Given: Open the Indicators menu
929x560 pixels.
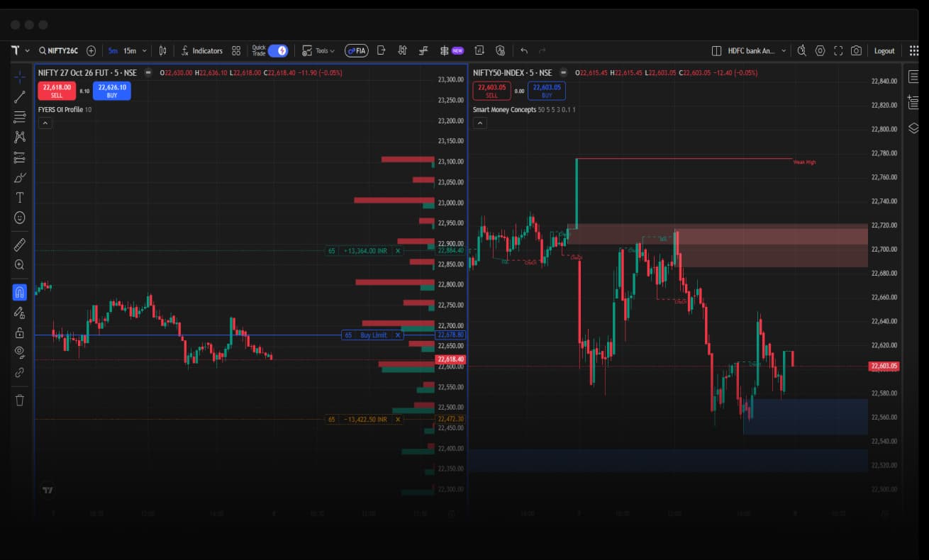Looking at the screenshot, I should coord(201,50).
